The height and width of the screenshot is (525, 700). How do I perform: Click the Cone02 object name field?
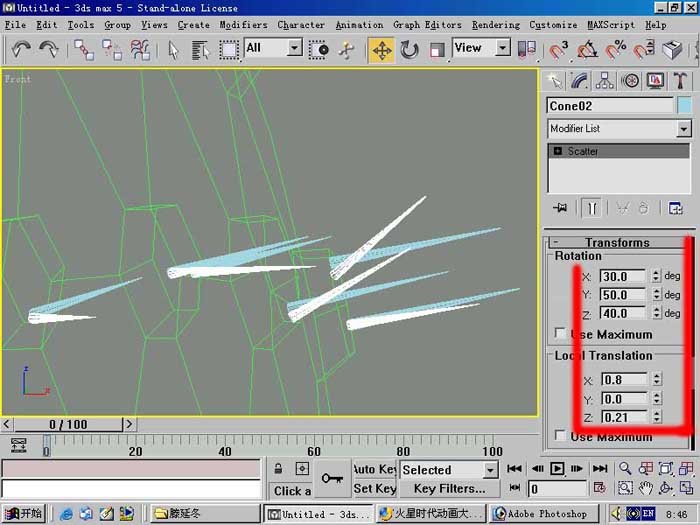[x=610, y=106]
